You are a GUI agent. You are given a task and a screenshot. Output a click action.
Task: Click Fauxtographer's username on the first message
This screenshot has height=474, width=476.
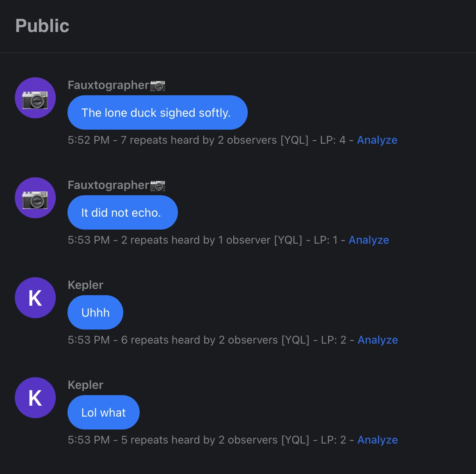pos(108,85)
